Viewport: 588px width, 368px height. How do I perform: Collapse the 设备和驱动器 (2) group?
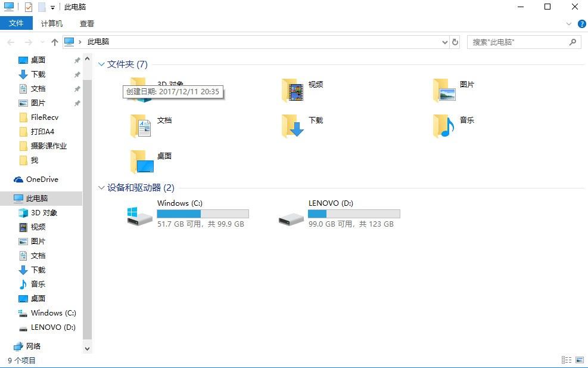point(101,187)
